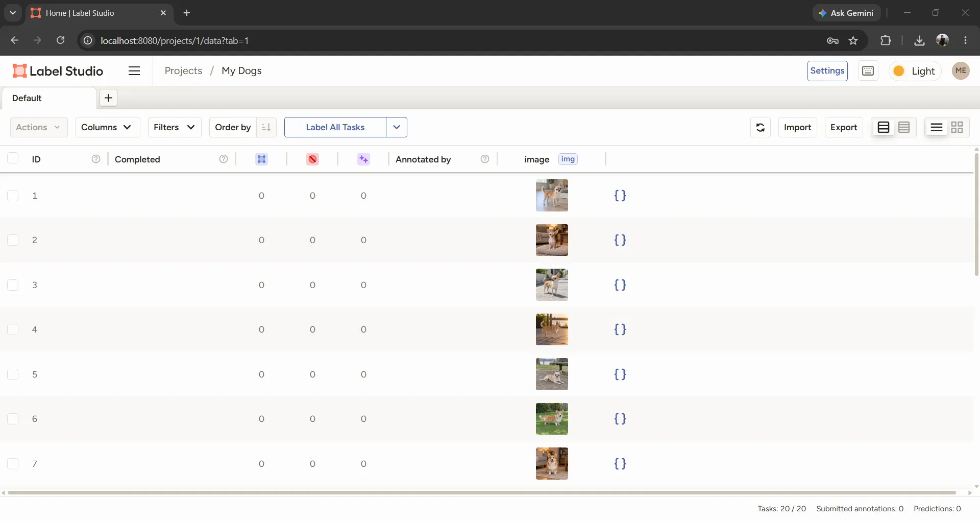
Task: Click the order direction sort icon
Action: click(x=266, y=127)
